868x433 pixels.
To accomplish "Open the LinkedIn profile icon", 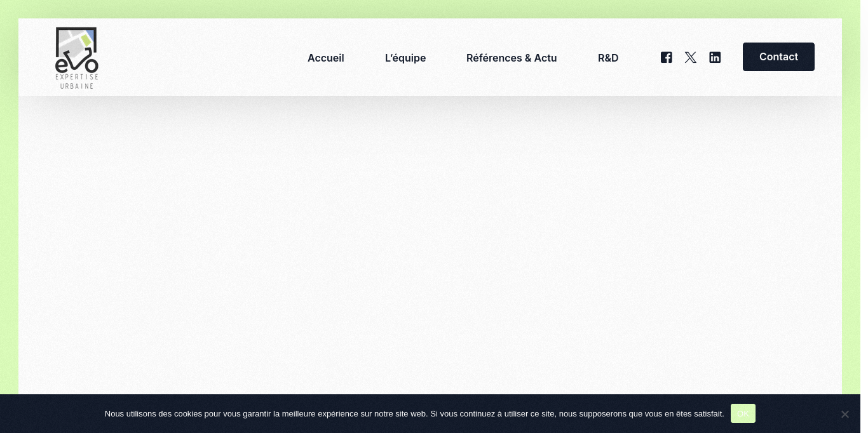I will point(715,58).
